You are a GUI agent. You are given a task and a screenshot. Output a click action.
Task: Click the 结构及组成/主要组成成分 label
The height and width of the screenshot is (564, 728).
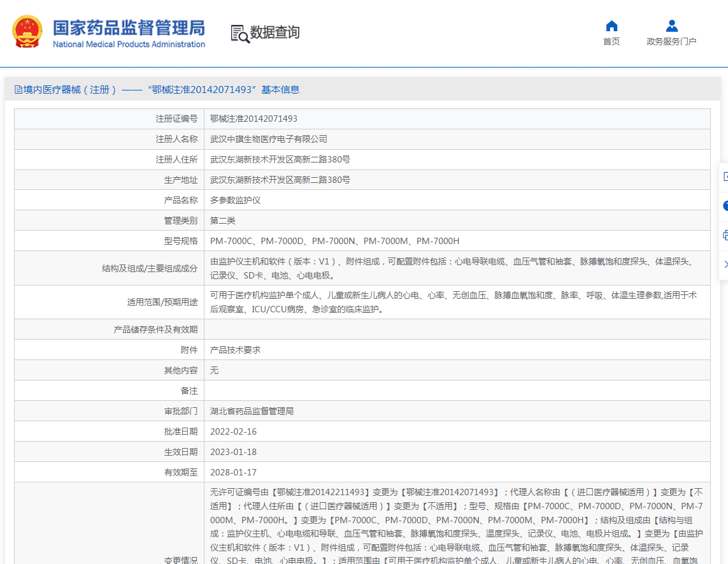point(150,268)
